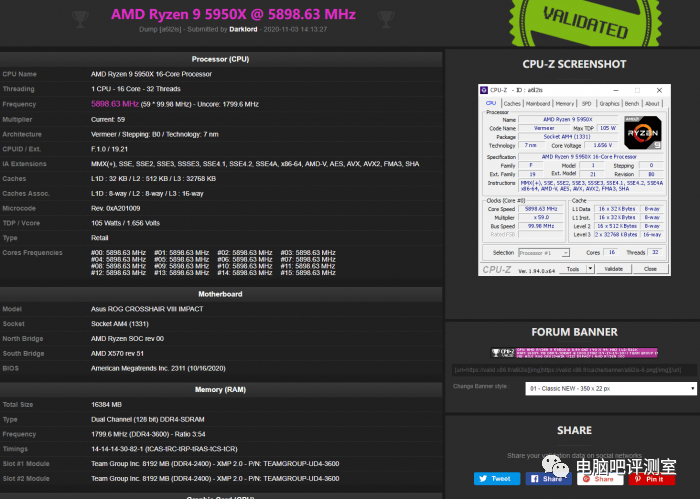Click the red Share button
Viewport: 700px width, 499px height.
click(x=600, y=479)
